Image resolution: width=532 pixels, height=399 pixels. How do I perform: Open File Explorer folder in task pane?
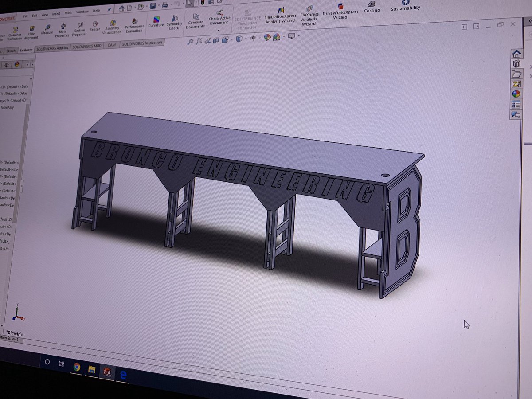(516, 74)
